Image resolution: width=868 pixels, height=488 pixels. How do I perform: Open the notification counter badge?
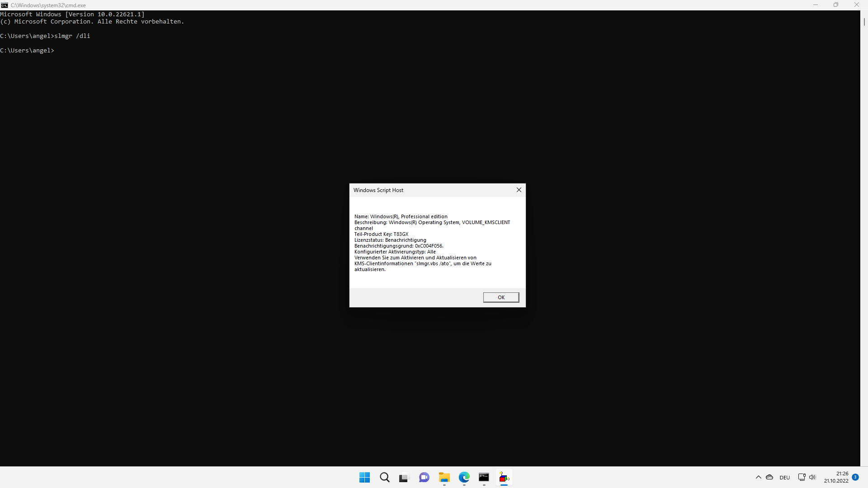[x=855, y=477]
